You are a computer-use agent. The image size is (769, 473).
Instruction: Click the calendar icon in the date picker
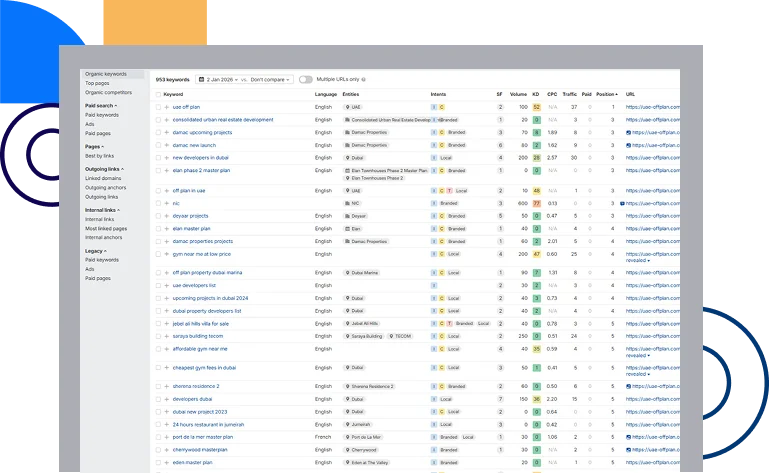click(201, 79)
